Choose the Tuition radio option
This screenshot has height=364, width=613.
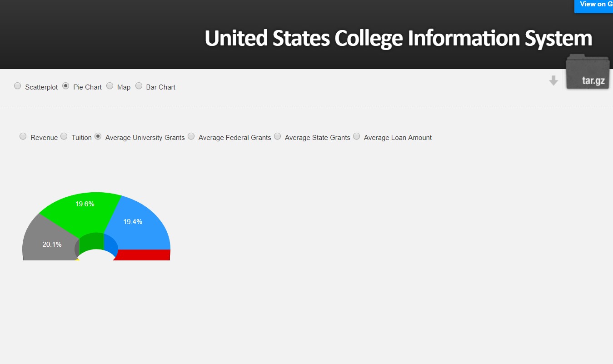(x=64, y=136)
